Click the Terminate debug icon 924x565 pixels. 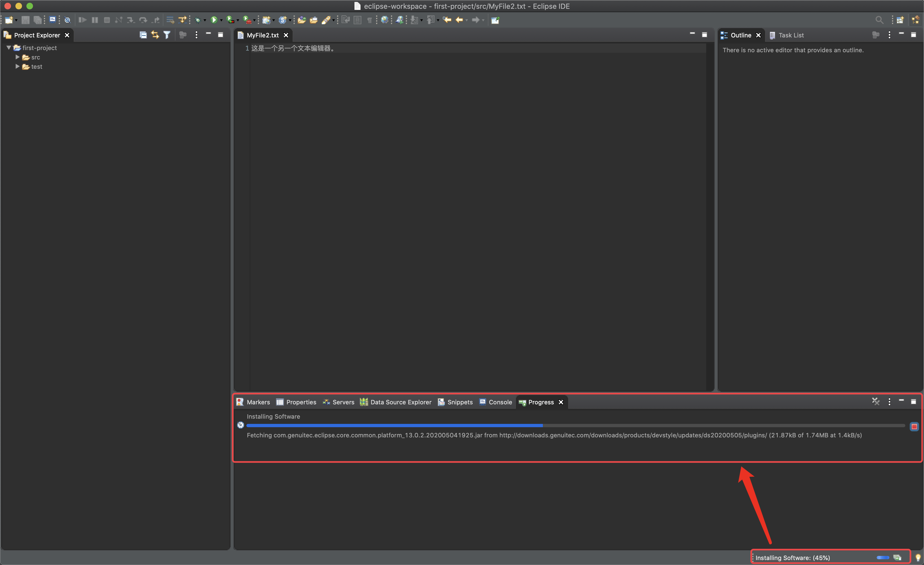(107, 20)
